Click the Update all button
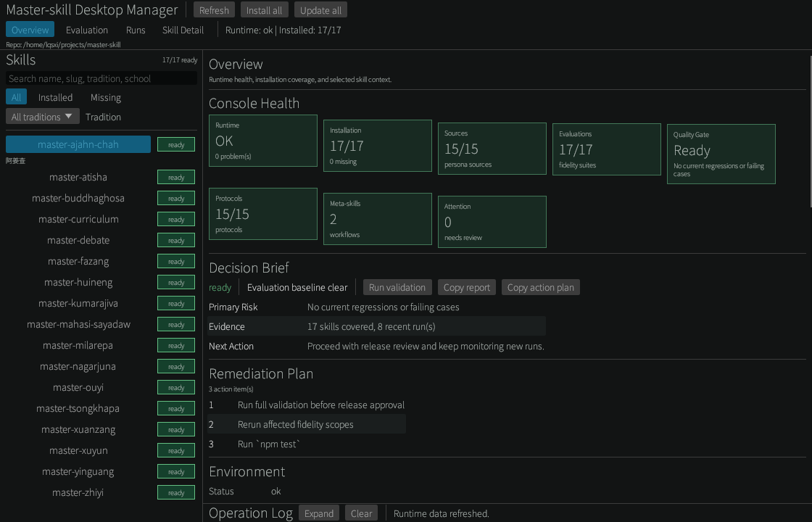Image resolution: width=812 pixels, height=522 pixels. 320,10
